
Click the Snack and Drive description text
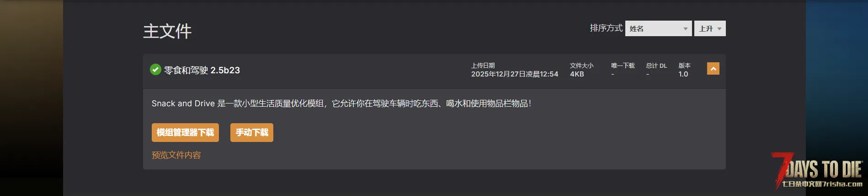341,103
